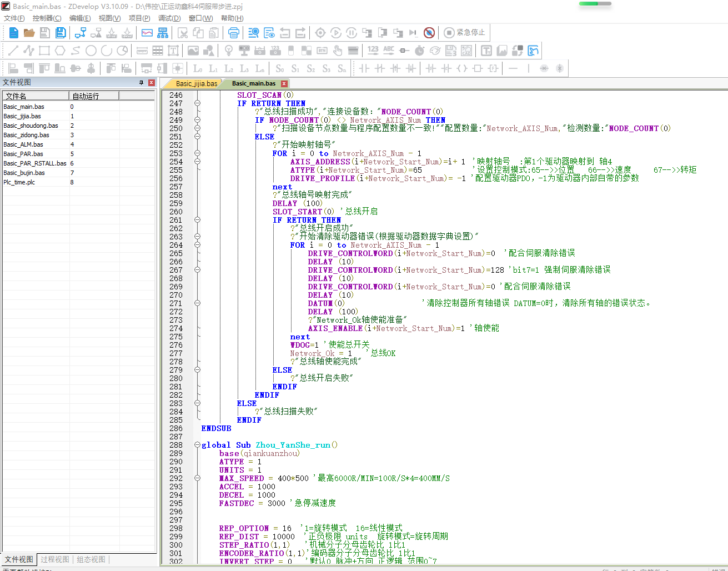Click the Save All icon
This screenshot has height=571, width=728.
(x=61, y=33)
